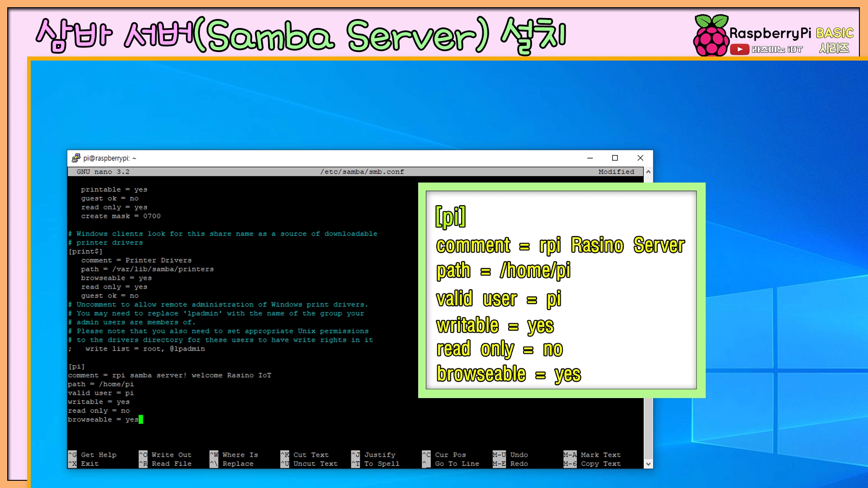Click the 'browseable = yes' line in terminal
This screenshot has height=488, width=868.
(103, 419)
